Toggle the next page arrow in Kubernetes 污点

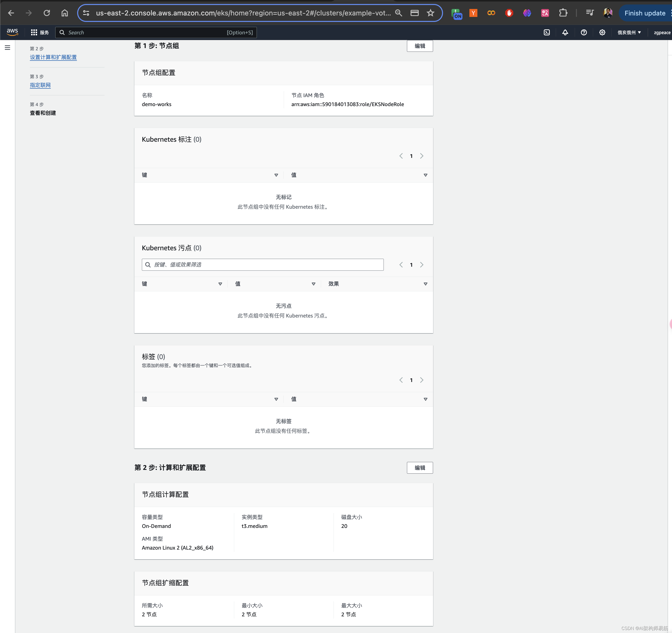422,265
